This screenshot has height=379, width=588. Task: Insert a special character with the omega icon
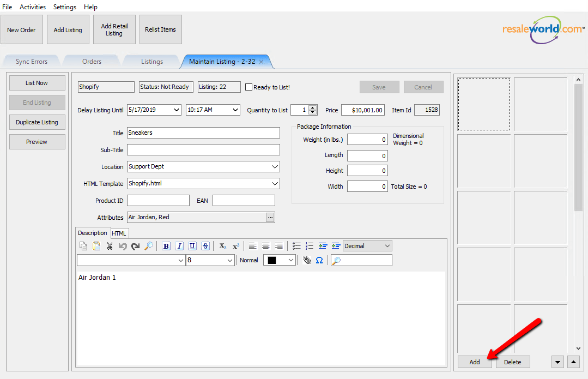(x=319, y=260)
